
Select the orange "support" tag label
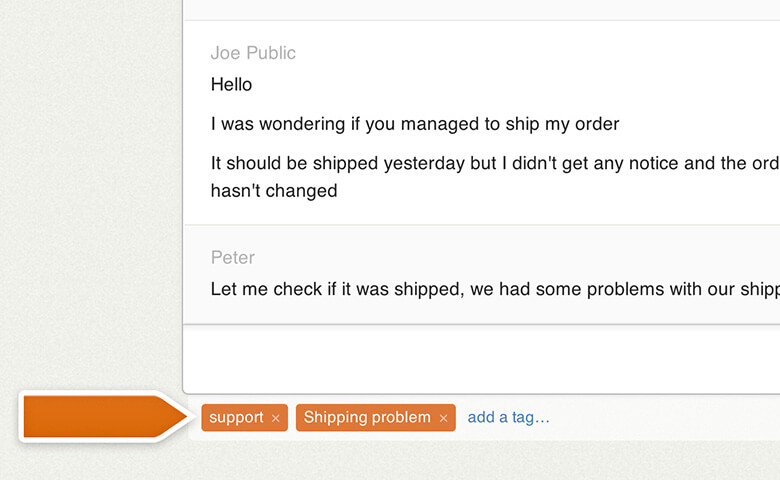click(x=236, y=417)
